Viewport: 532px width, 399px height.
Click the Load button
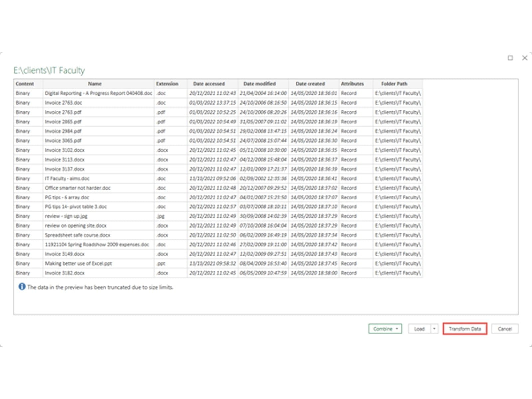419,329
